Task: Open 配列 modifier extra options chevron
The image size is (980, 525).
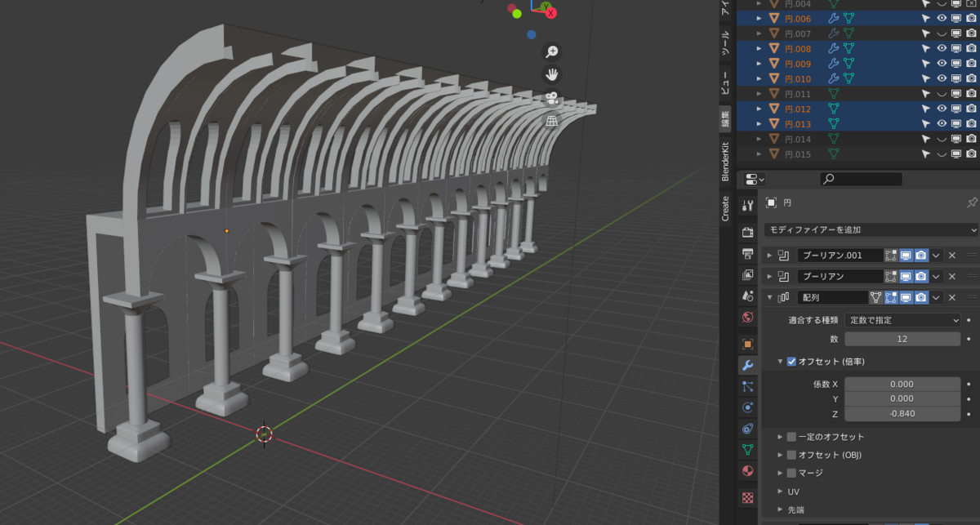Action: coord(936,298)
